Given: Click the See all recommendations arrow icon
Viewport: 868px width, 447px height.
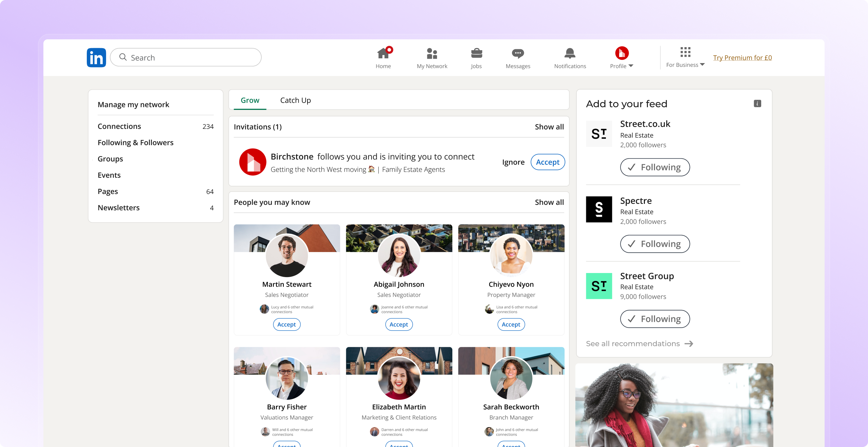Looking at the screenshot, I should (x=689, y=344).
